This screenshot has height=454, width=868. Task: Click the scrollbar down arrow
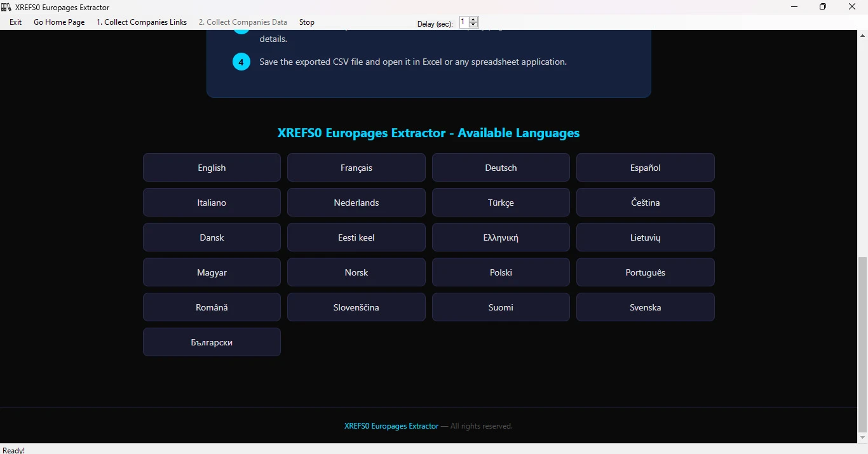[862, 438]
